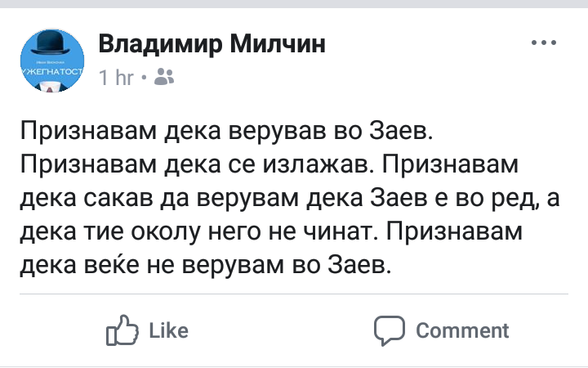Click the Comment speech bubble icon
This screenshot has width=588, height=368.
pyautogui.click(x=389, y=330)
